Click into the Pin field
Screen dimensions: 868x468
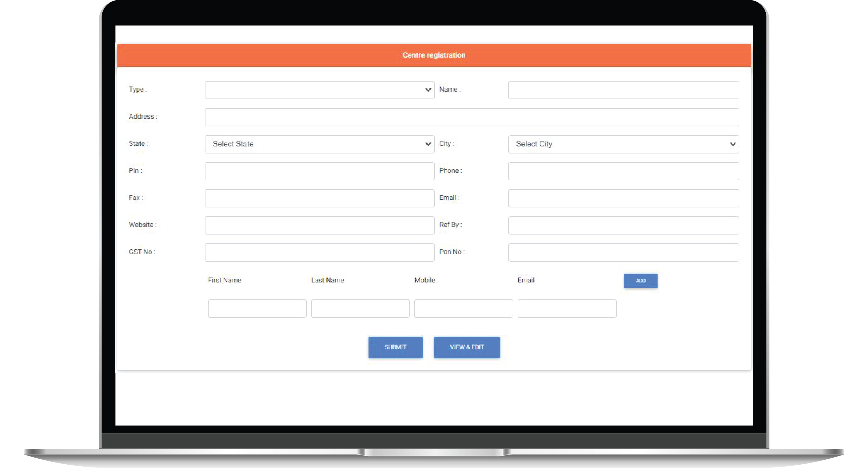coord(319,171)
